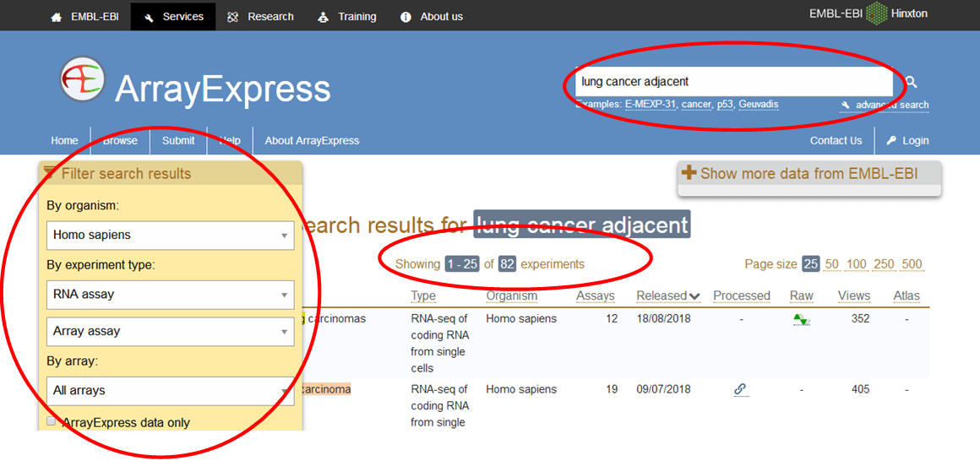This screenshot has height=461, width=980.
Task: Click the plus icon for more EMBL-EBI data
Action: point(689,173)
